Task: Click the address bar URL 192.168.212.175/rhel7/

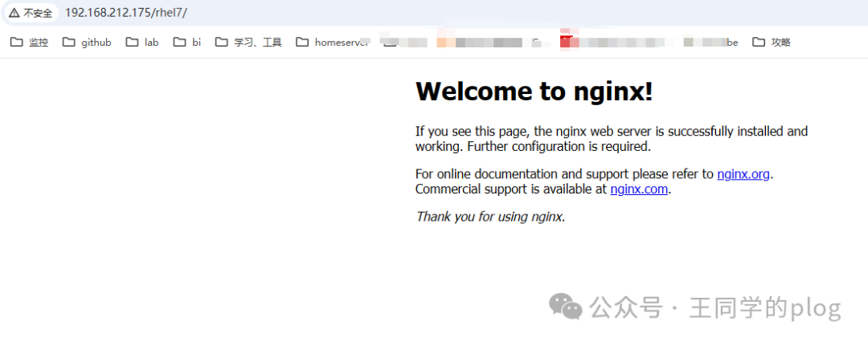Action: (x=125, y=13)
